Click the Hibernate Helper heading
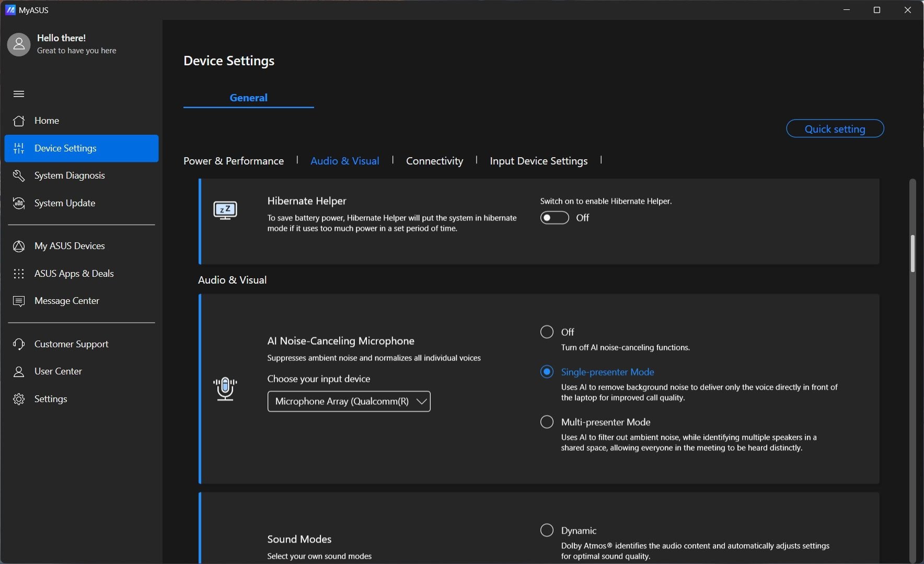 tap(307, 201)
